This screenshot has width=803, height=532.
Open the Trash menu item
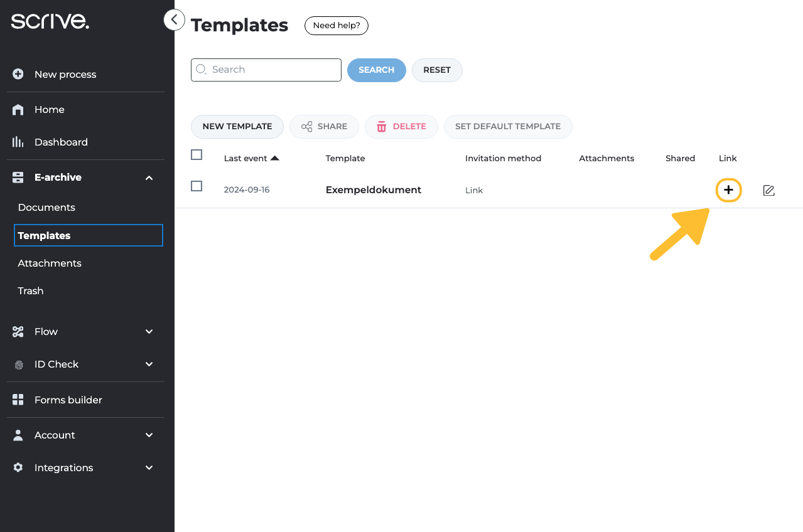pos(31,291)
